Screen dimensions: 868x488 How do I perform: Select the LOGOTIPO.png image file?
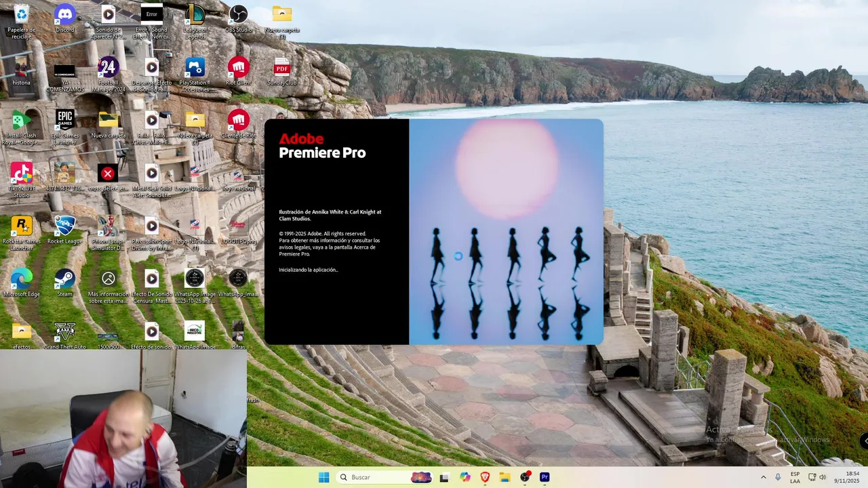(238, 230)
